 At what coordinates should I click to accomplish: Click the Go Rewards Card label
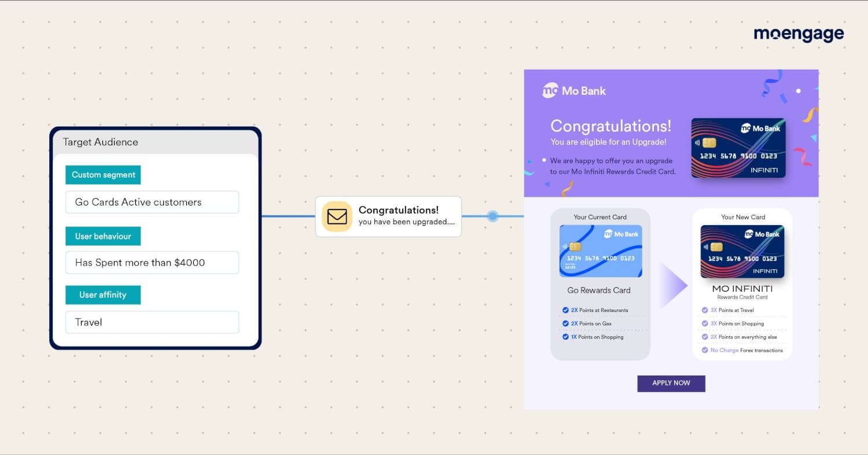[599, 291]
